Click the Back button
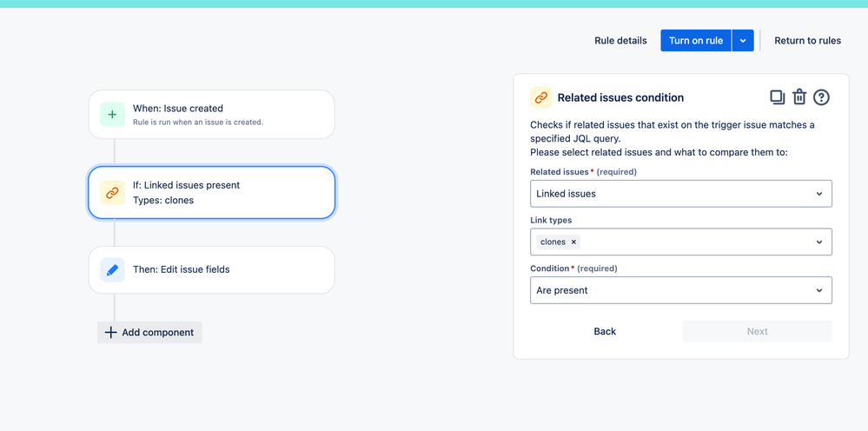The width and height of the screenshot is (868, 431). (605, 331)
